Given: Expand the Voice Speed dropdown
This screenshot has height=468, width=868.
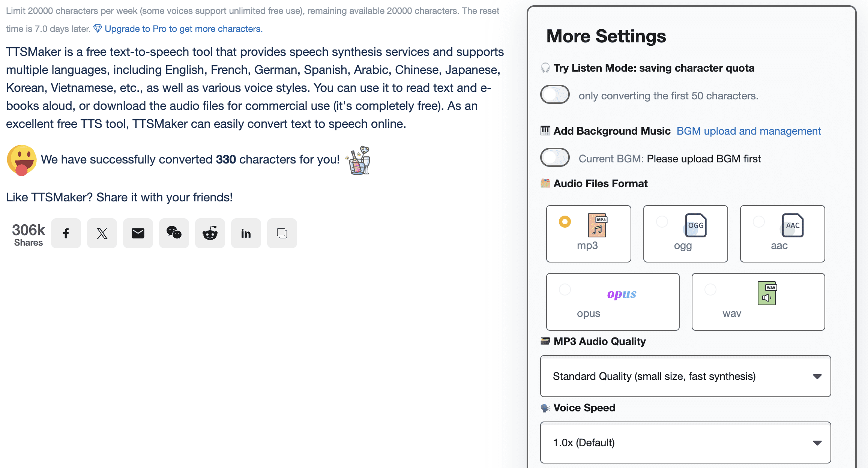Looking at the screenshot, I should click(x=685, y=442).
